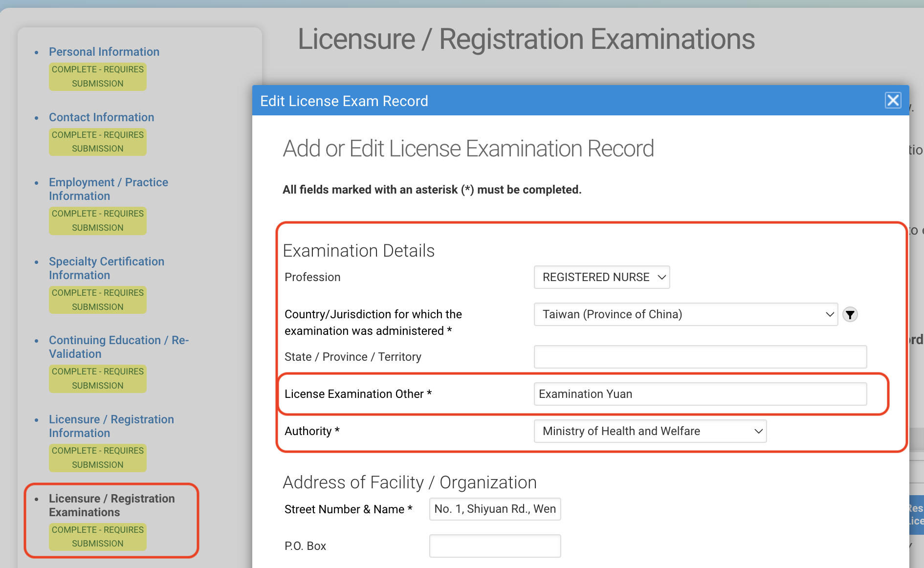Viewport: 924px width, 568px height.
Task: Expand the Country/Jurisdiction dropdown
Action: point(685,314)
